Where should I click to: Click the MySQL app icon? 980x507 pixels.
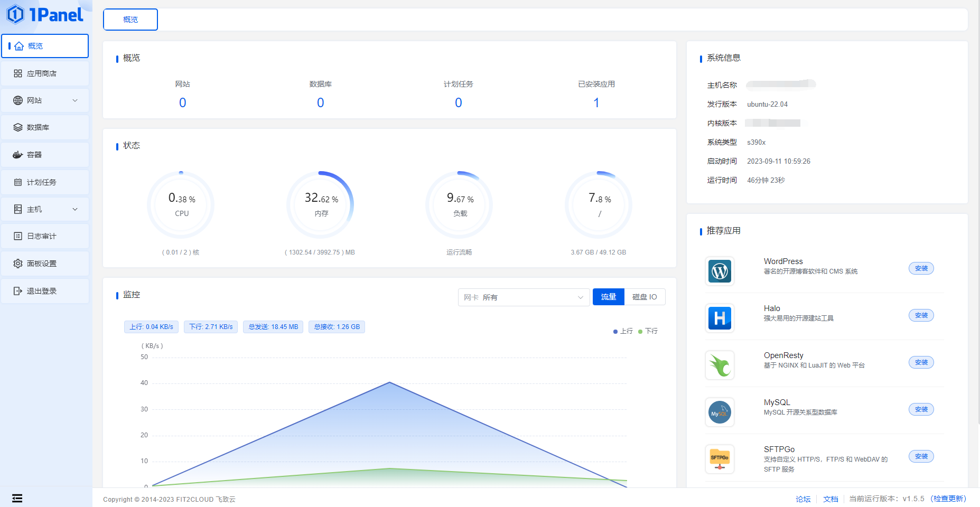720,412
